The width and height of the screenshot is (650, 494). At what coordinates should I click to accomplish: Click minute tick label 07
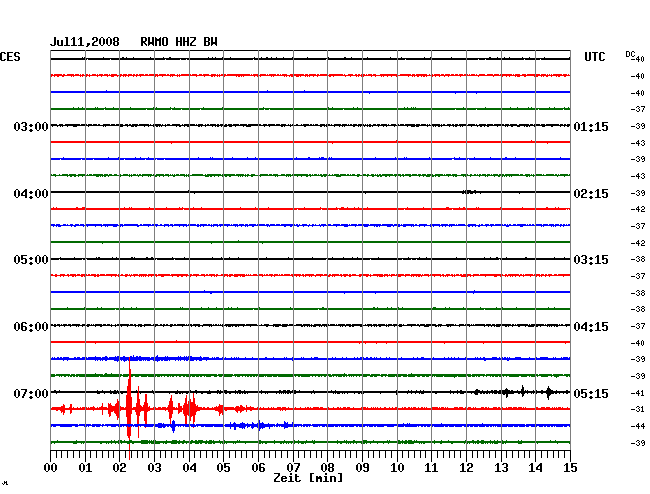pos(293,468)
